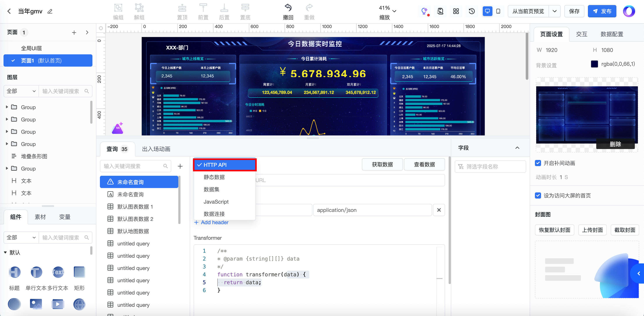Uncheck 设为访问大屏的首页 checkbox
This screenshot has width=644, height=316.
[x=538, y=195]
